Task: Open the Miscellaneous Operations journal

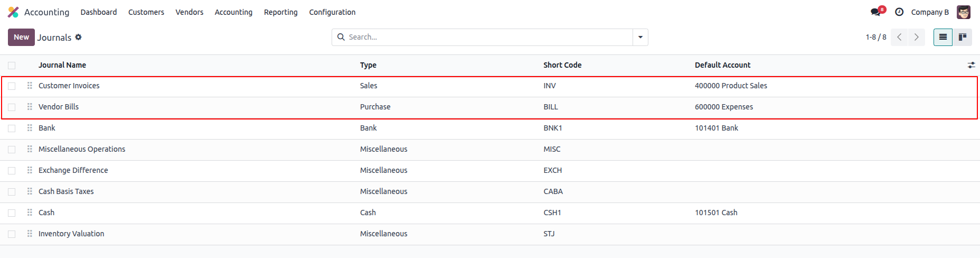Action: tap(82, 149)
